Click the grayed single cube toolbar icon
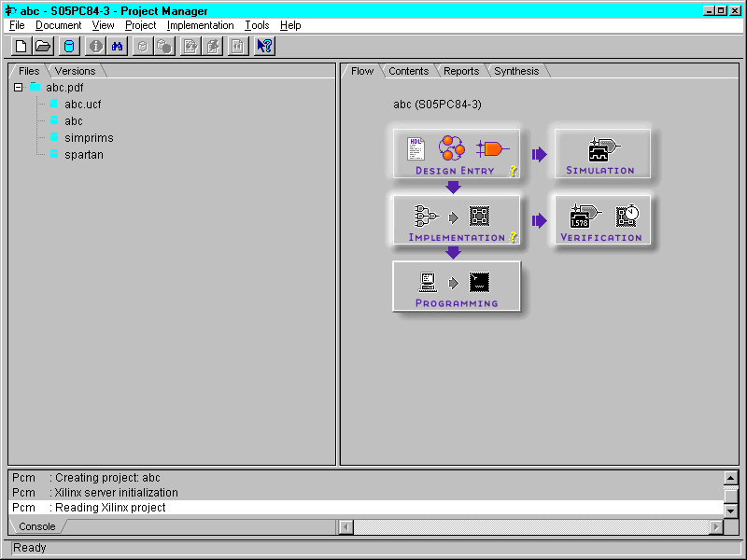Viewport: 747px width, 560px height. (x=143, y=46)
